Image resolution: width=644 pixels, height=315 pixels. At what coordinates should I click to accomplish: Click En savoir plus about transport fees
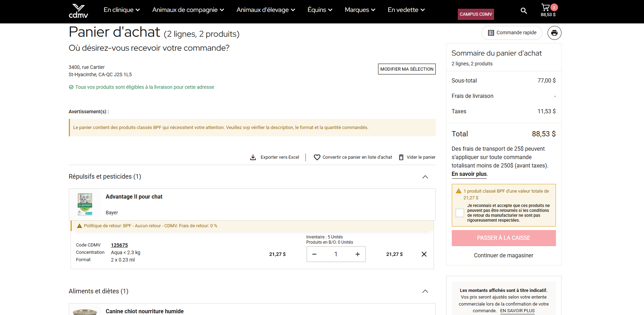point(469,174)
